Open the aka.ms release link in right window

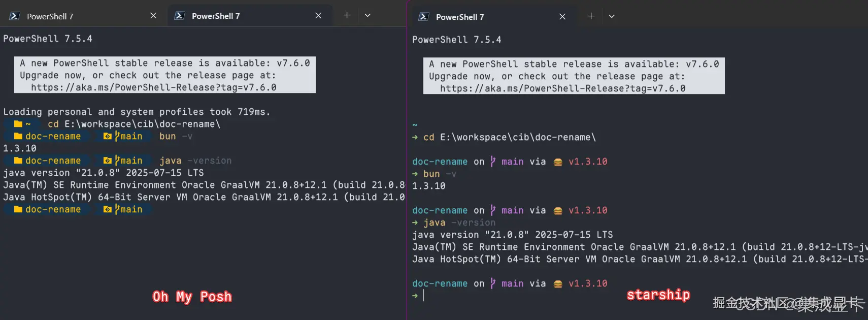pyautogui.click(x=563, y=88)
